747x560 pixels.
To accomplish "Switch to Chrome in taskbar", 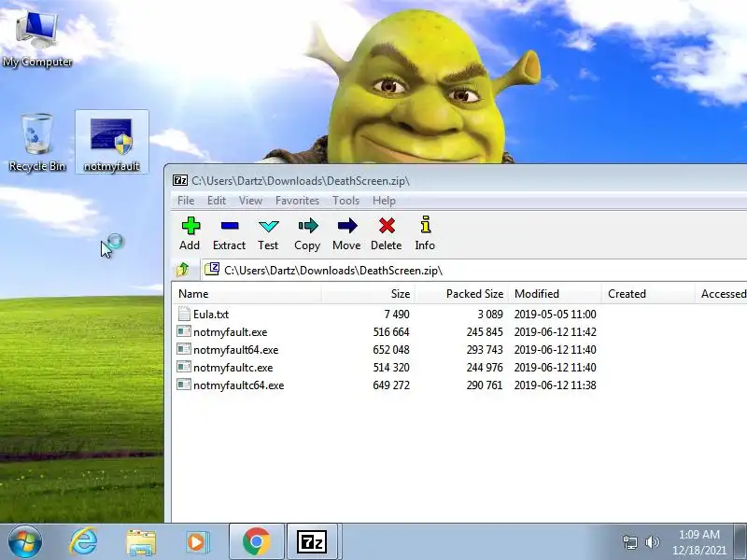I will [x=256, y=541].
